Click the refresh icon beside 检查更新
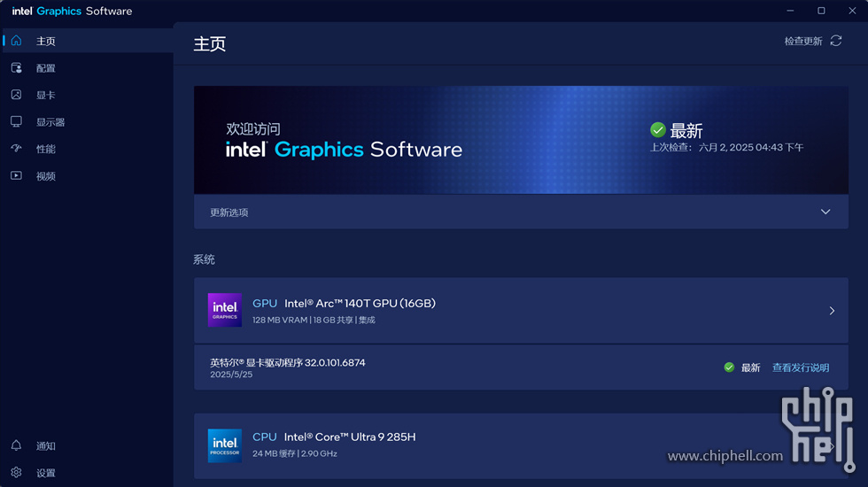Screen dimensions: 868x487 tap(836, 41)
